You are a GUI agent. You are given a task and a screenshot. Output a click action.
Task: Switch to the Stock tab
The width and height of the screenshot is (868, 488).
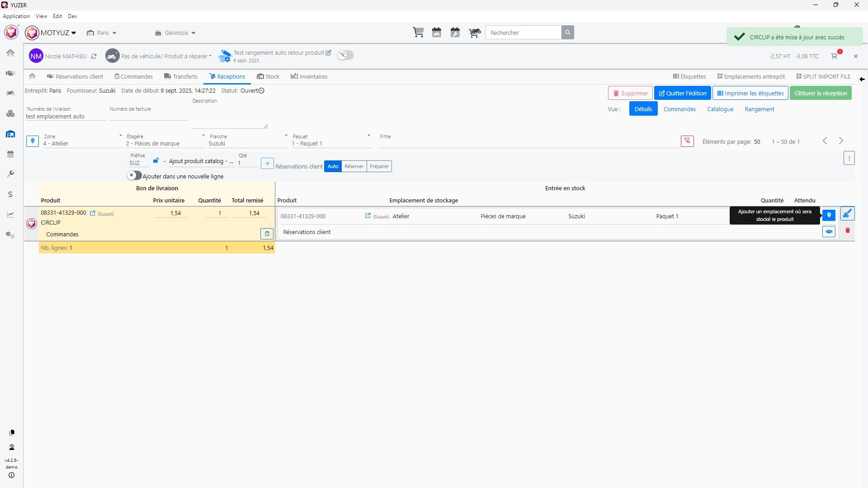click(268, 77)
